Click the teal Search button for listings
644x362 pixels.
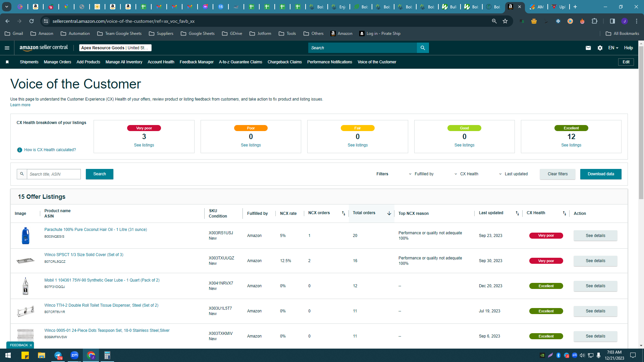[x=100, y=174]
